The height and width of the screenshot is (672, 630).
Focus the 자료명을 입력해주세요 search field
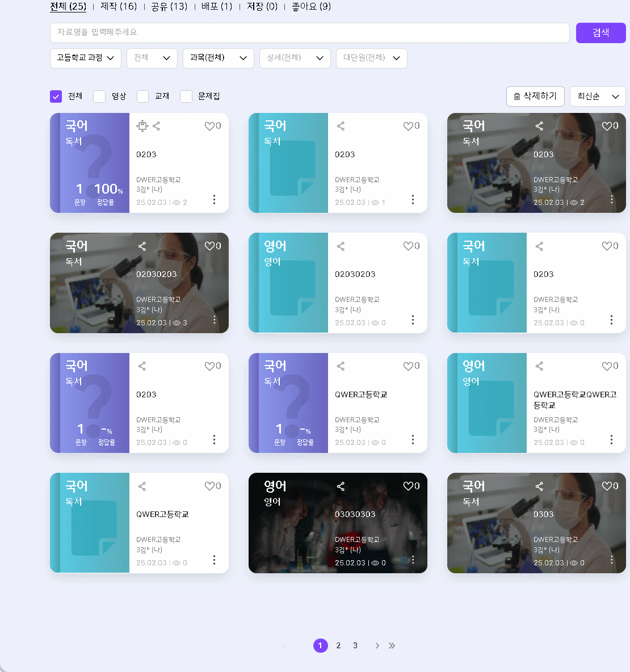click(x=309, y=33)
